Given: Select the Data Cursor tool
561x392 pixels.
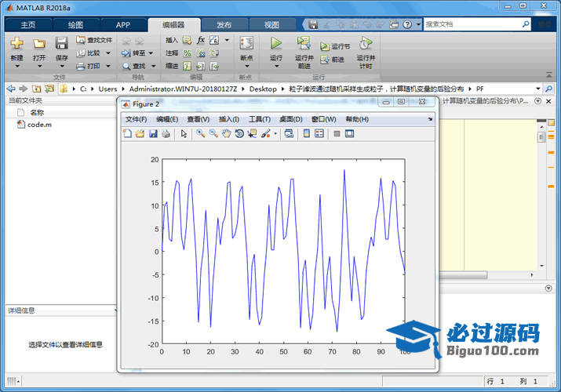Looking at the screenshot, I should click(x=252, y=134).
